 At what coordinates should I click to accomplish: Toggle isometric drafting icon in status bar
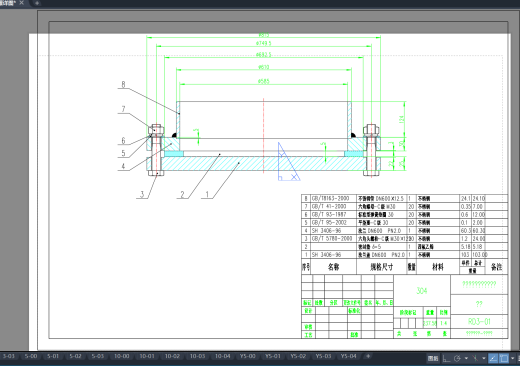(x=475, y=359)
